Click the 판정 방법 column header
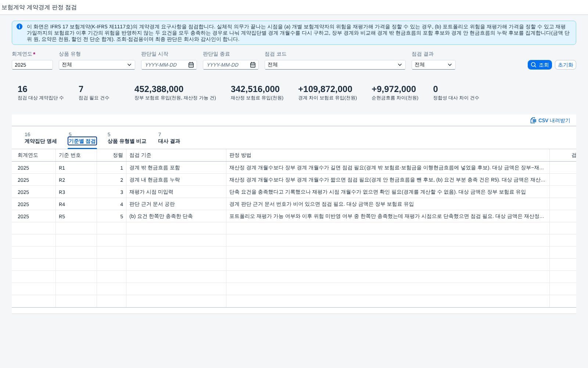Image resolution: width=588 pixels, height=368 pixels. click(x=388, y=155)
